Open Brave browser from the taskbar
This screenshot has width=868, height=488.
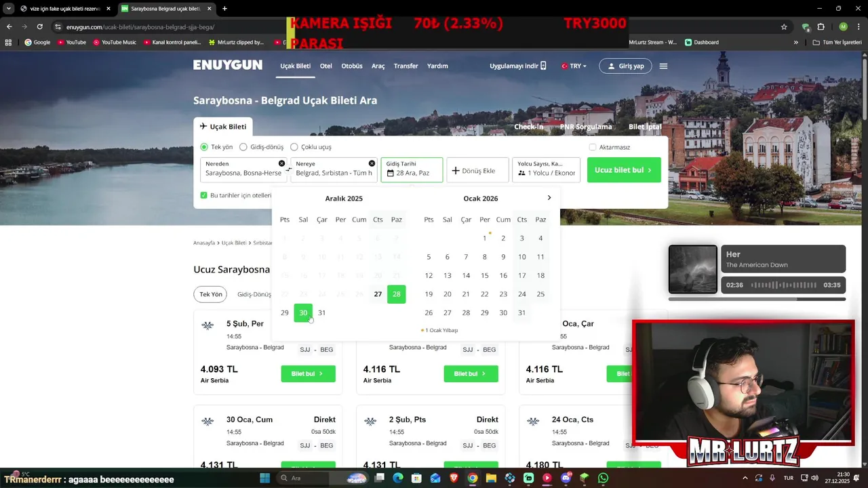(454, 478)
